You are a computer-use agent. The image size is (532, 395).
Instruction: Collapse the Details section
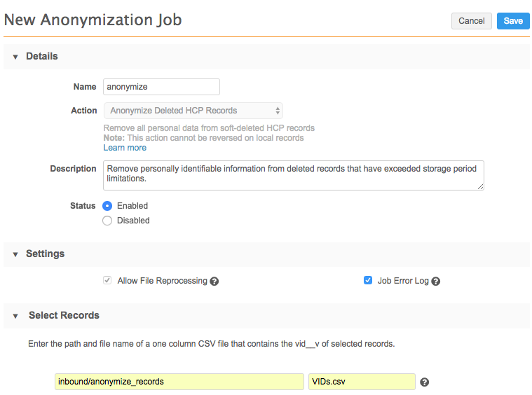coord(15,57)
